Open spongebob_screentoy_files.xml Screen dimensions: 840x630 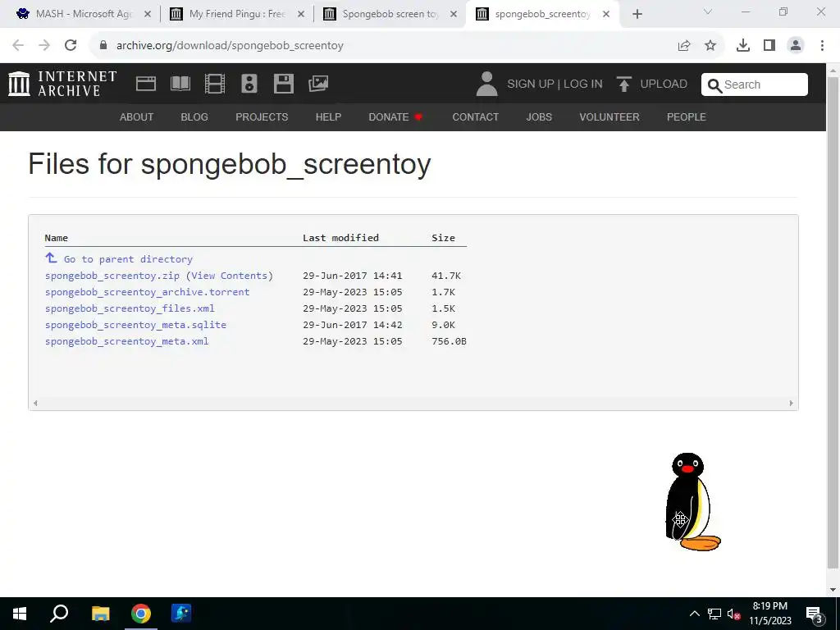click(130, 308)
